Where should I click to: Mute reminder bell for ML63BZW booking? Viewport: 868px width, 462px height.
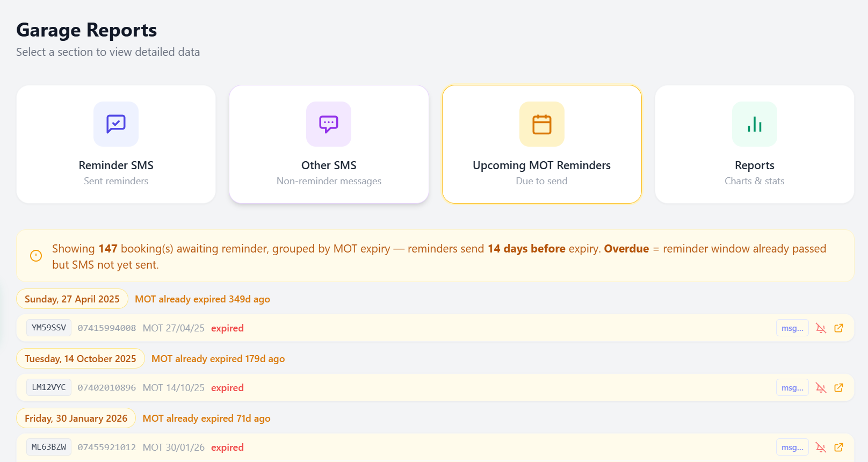coord(821,447)
